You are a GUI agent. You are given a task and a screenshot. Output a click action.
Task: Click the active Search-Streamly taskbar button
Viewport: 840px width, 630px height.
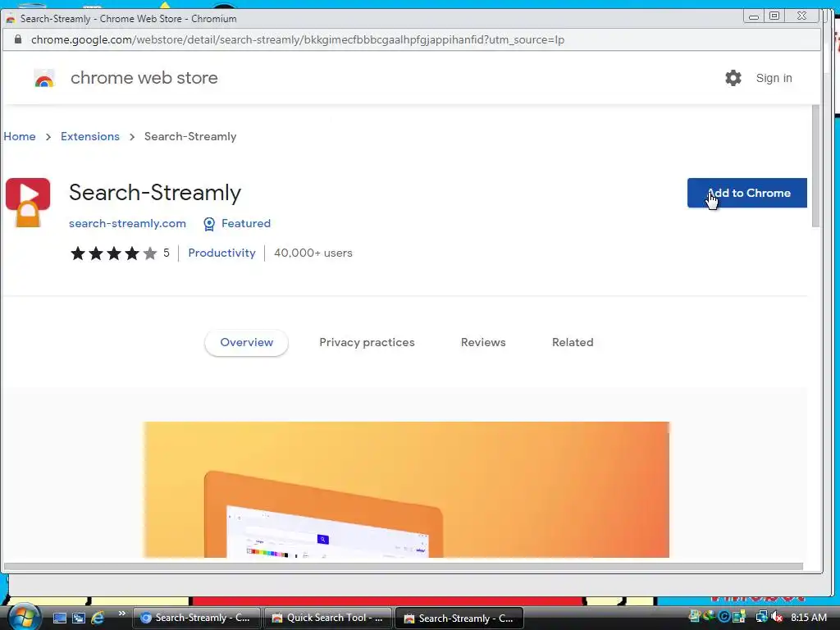pyautogui.click(x=459, y=619)
